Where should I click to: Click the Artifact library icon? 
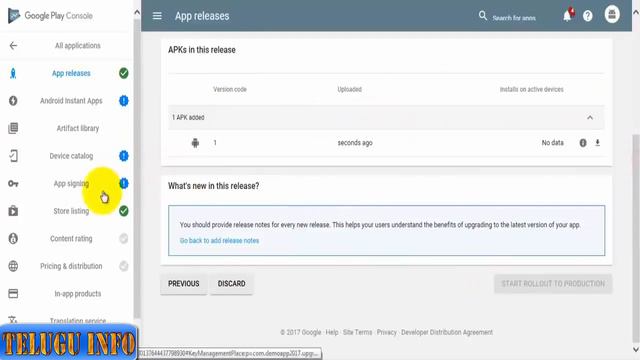click(13, 128)
